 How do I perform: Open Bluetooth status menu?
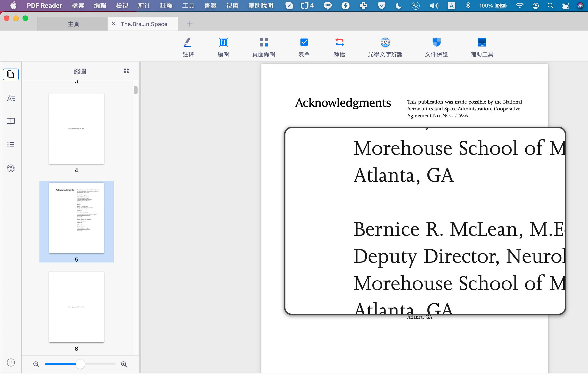[468, 5]
